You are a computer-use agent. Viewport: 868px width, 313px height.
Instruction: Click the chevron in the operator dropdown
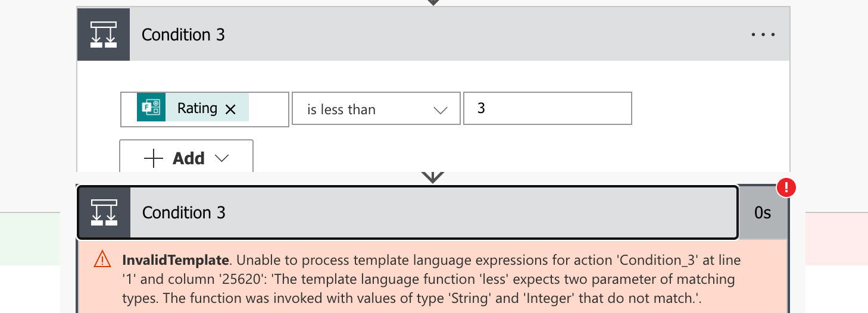click(x=441, y=109)
